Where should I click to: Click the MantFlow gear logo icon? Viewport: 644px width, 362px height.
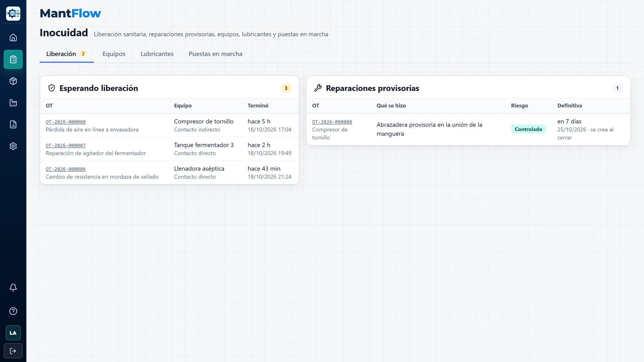point(13,14)
